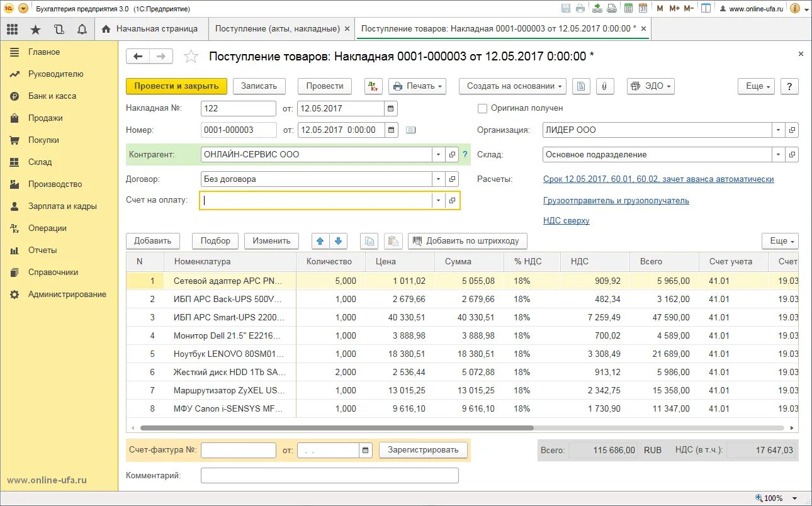
Task: Open the Еще menu above the table
Action: 781,240
